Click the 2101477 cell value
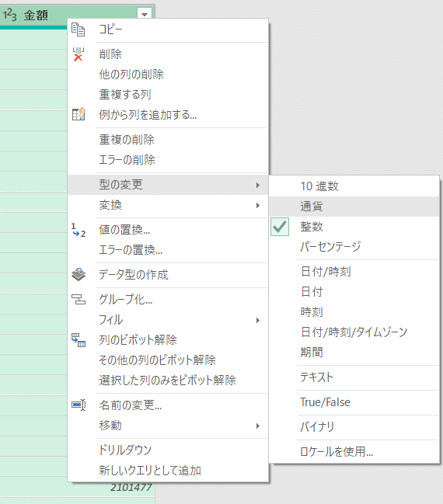 pos(131,487)
